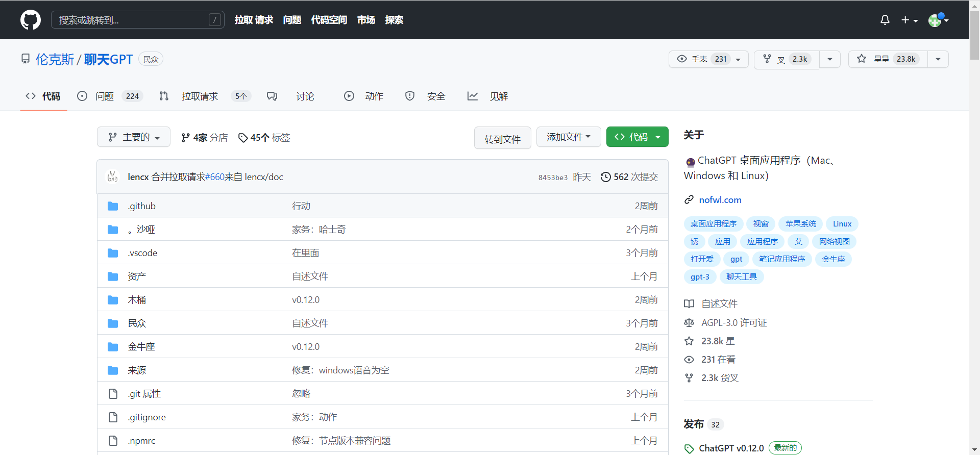Expand the star lists dropdown arrow
The image size is (980, 455).
point(938,59)
